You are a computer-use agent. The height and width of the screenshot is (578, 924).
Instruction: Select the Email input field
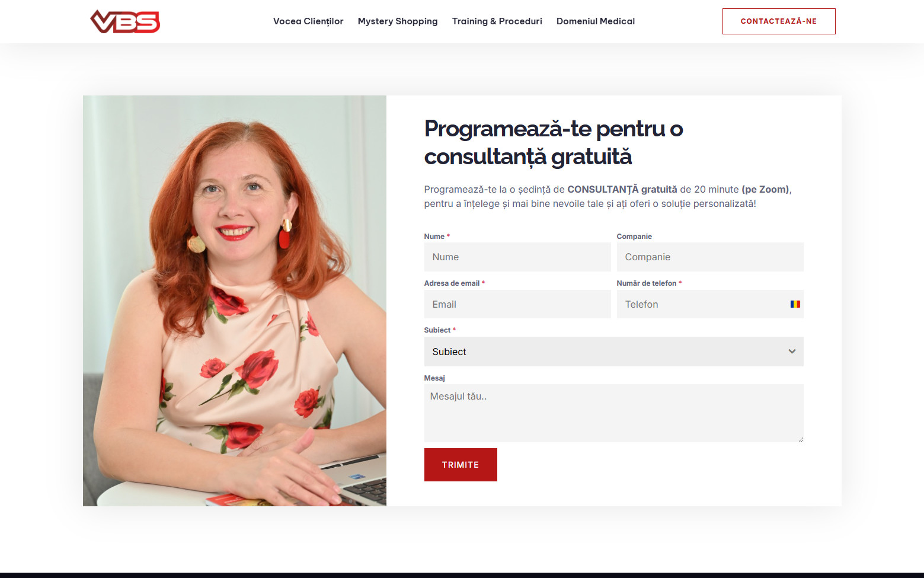[517, 304]
